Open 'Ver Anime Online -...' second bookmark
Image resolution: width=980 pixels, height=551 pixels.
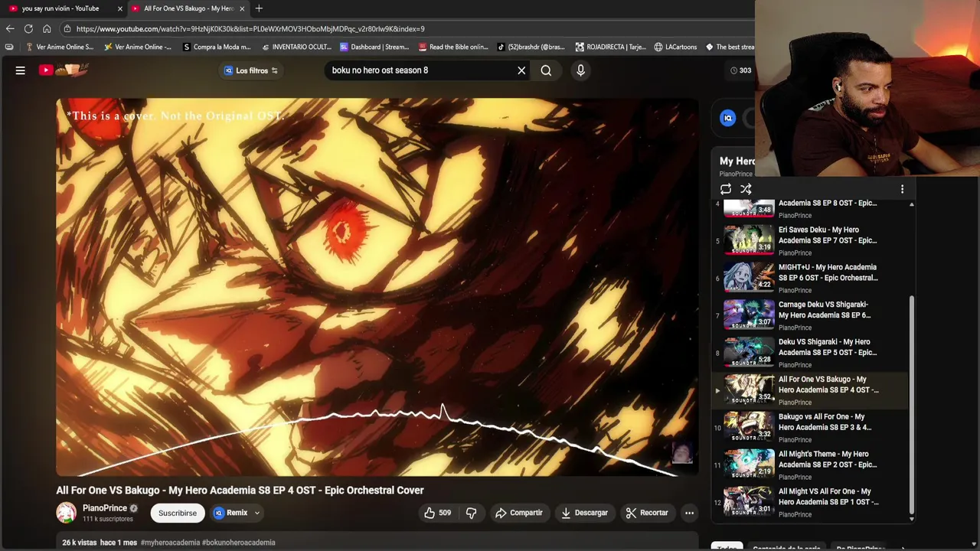(x=138, y=47)
